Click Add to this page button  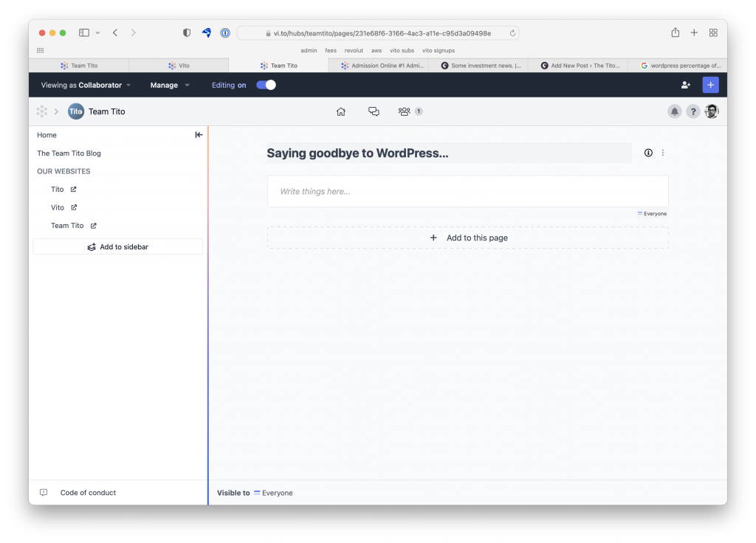467,238
